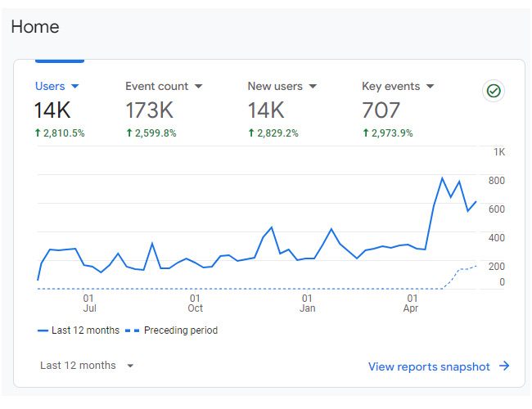Switch to the Event count 173K metric tab
This screenshot has width=532, height=409.
[149, 110]
